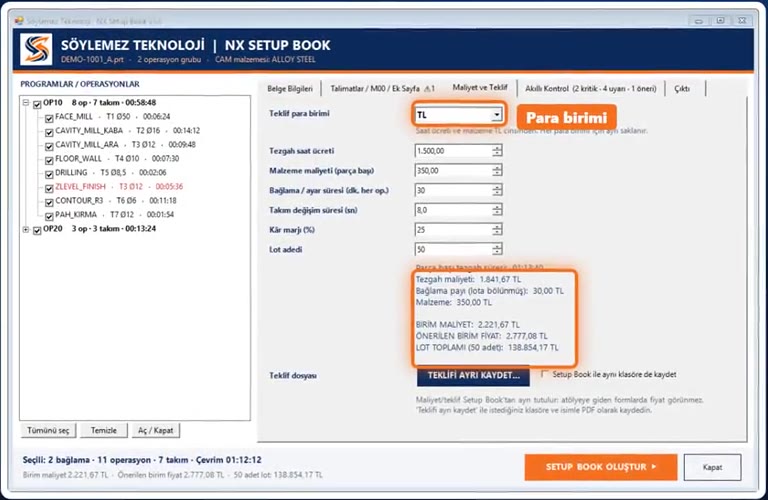The height and width of the screenshot is (500, 768).
Task: Expand the OP20 tree node
Action: tap(25, 229)
